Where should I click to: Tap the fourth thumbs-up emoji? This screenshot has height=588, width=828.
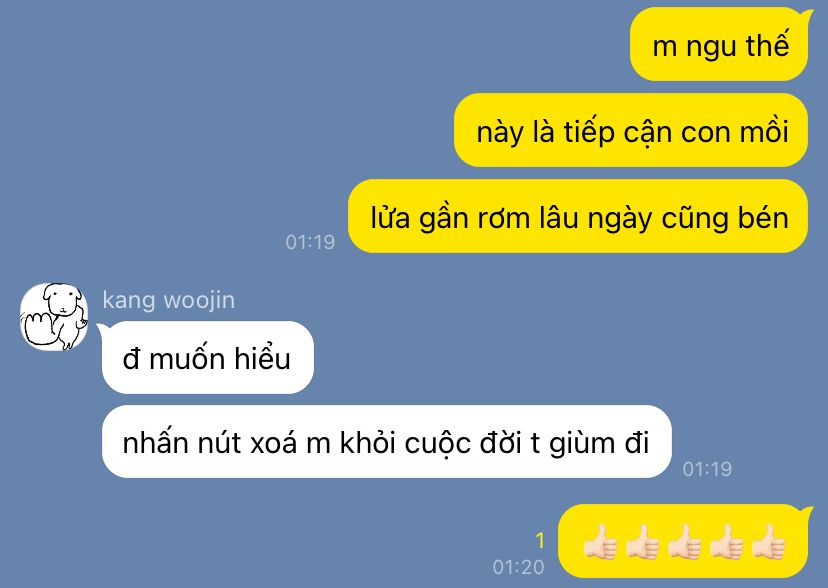726,542
